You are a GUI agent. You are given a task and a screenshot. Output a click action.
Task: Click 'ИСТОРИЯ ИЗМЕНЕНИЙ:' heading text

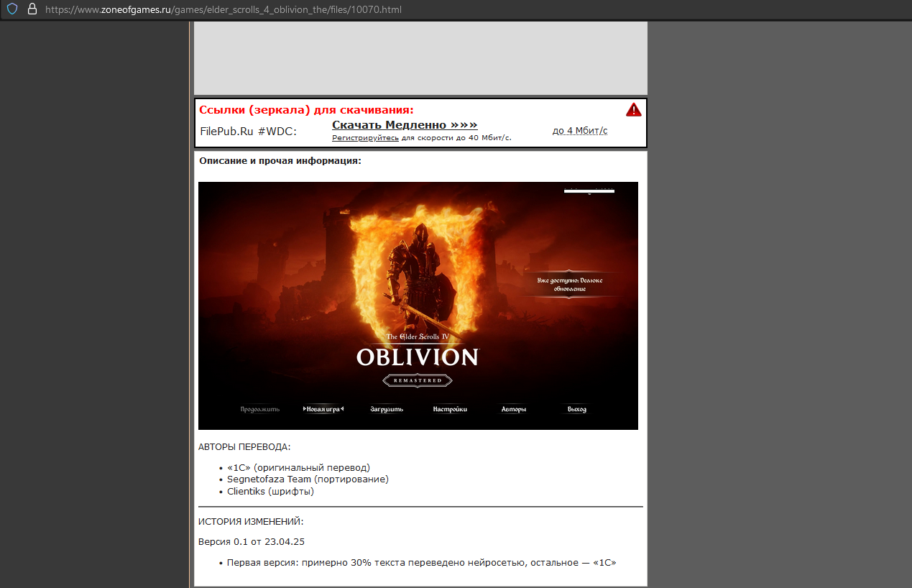tap(251, 522)
